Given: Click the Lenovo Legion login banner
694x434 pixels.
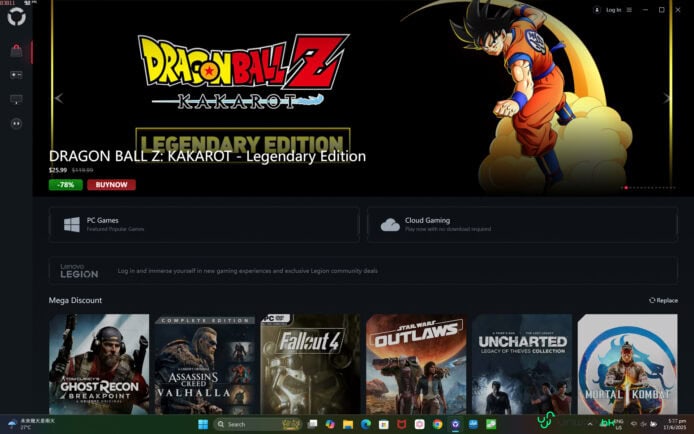Looking at the screenshot, I should (x=363, y=270).
